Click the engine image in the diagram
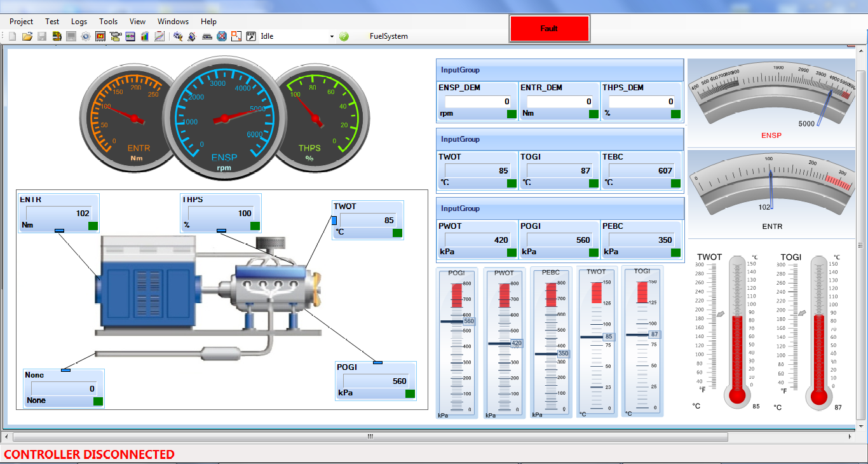Screen dimensions: 868x464 (273, 284)
